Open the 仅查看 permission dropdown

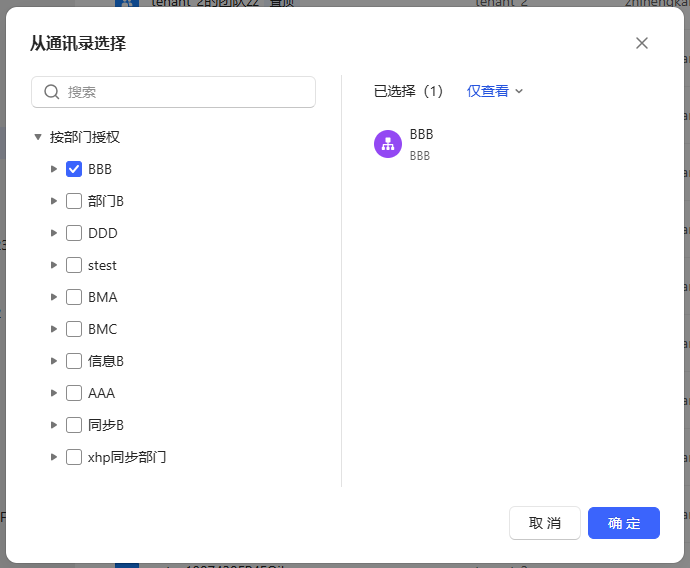pos(495,91)
